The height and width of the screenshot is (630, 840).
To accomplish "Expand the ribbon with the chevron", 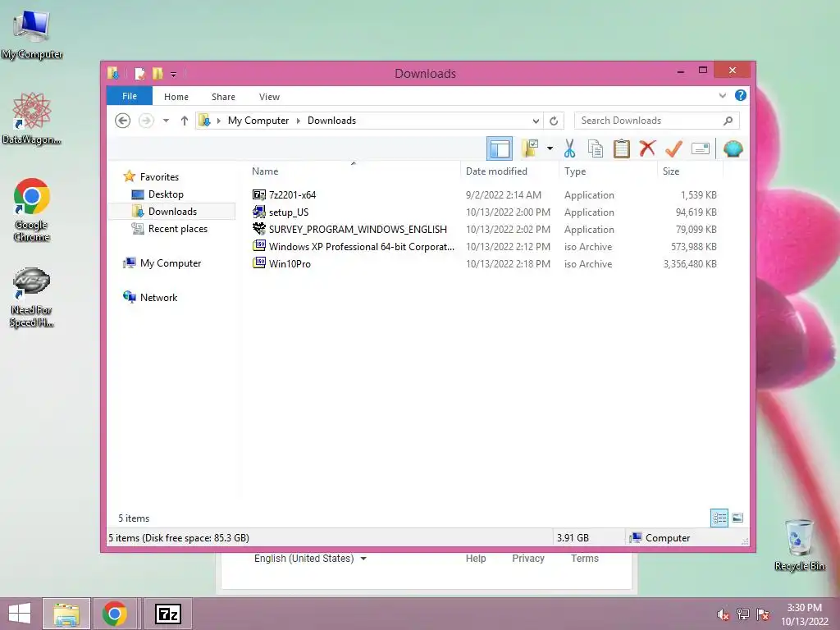I will pos(722,95).
